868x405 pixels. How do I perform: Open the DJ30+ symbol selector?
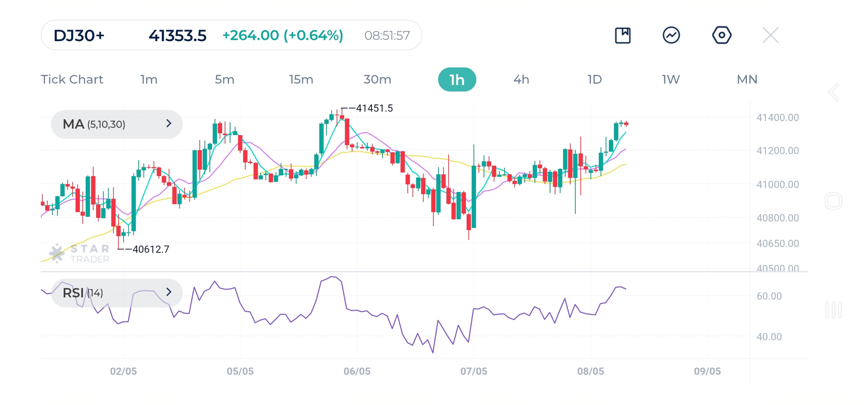tap(79, 35)
